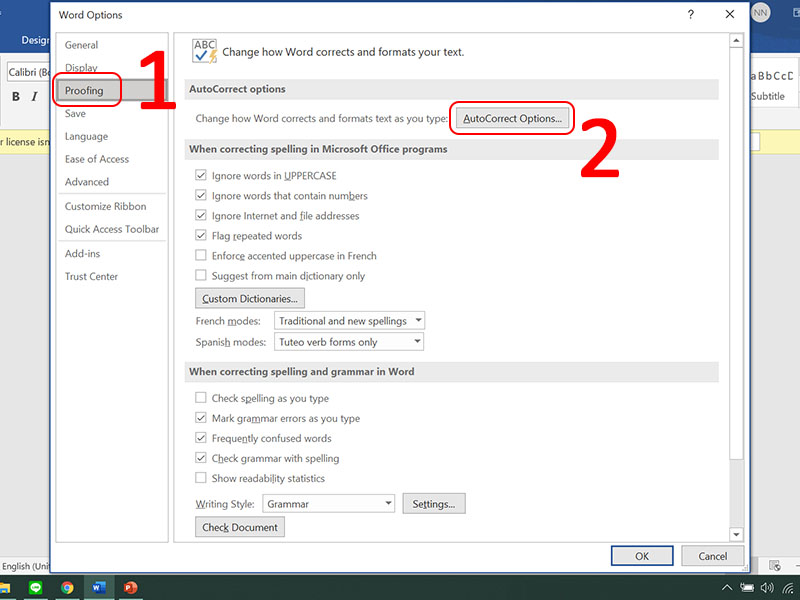Screen dimensions: 800x600
Task: Open the Zalo messenger from the taskbar
Action: (x=36, y=587)
